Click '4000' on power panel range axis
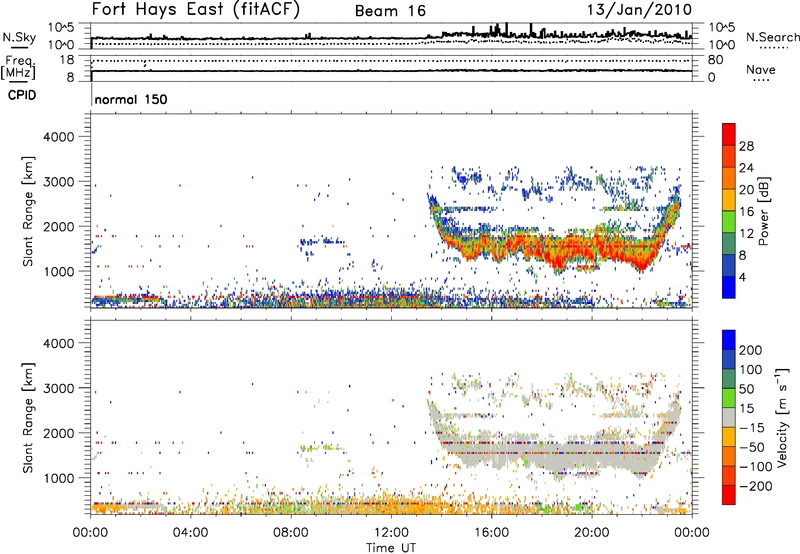The image size is (800, 554). [x=58, y=137]
